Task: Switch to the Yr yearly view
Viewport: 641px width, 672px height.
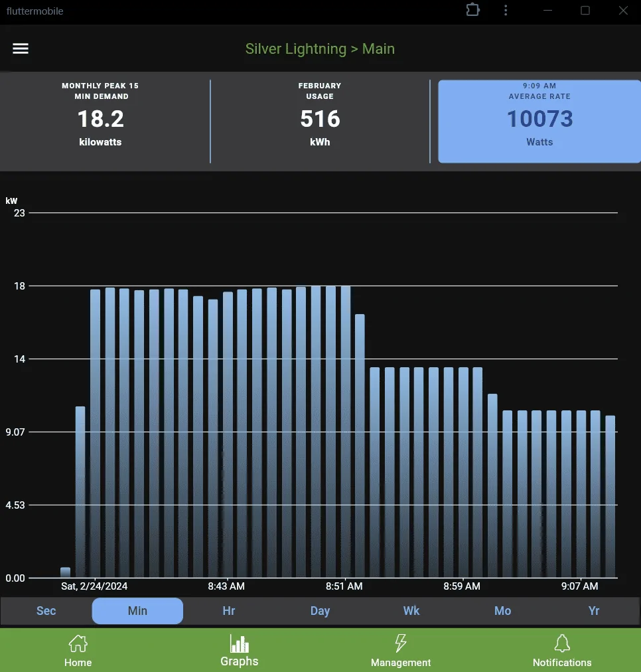Action: tap(594, 611)
